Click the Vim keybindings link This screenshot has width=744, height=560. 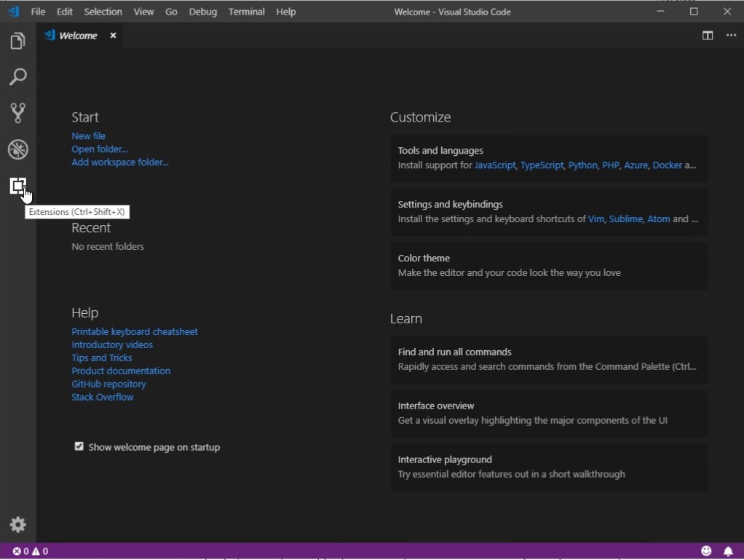click(x=596, y=219)
